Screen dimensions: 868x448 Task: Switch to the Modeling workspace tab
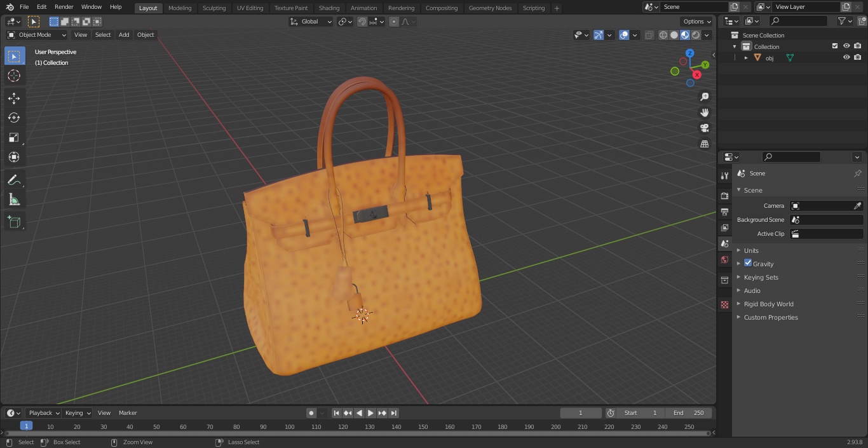point(180,8)
